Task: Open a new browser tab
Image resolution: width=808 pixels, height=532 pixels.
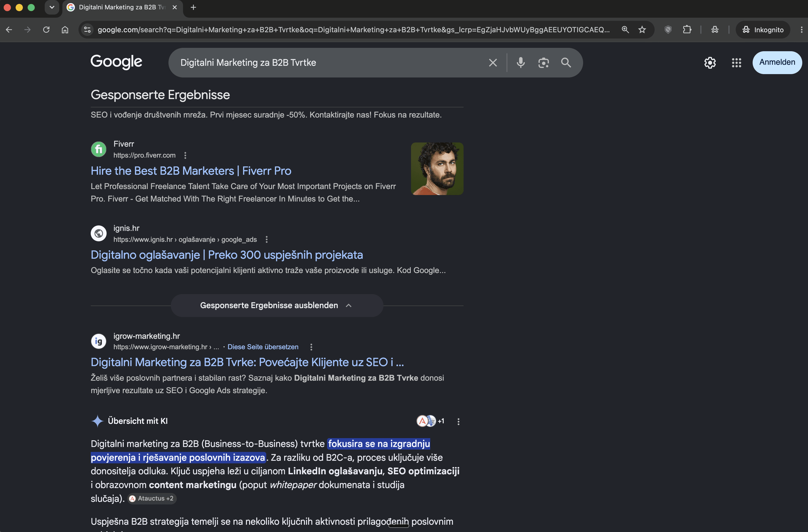Action: pyautogui.click(x=193, y=7)
